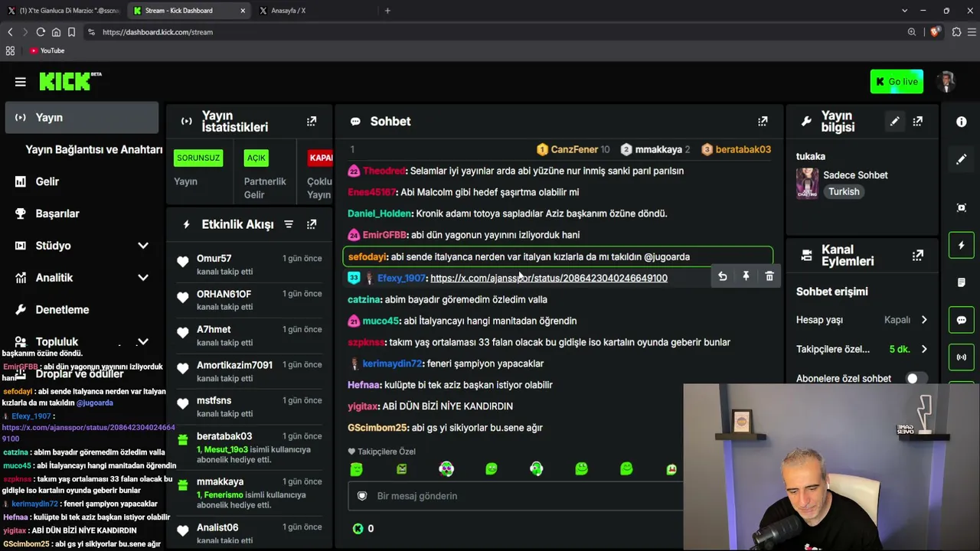The width and height of the screenshot is (980, 551).
Task: Open the Takipçilere özel 5 dk. arrow
Action: pos(923,350)
